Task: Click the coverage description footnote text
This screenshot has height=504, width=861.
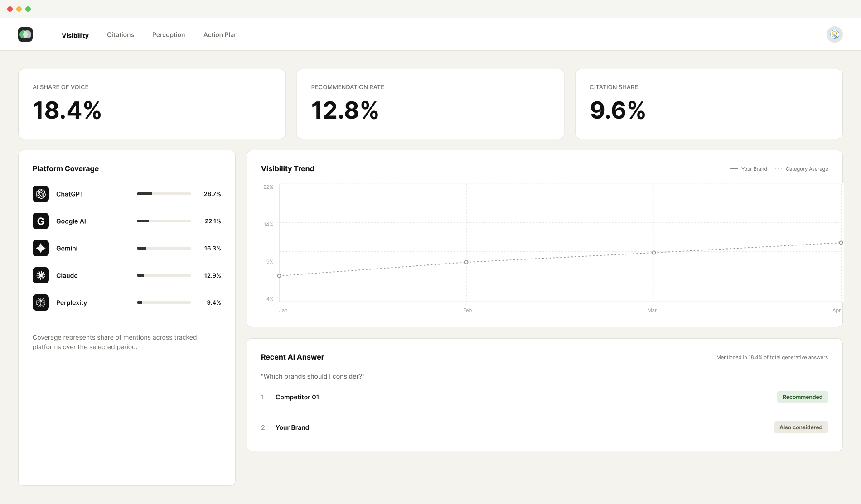Action: pyautogui.click(x=115, y=342)
